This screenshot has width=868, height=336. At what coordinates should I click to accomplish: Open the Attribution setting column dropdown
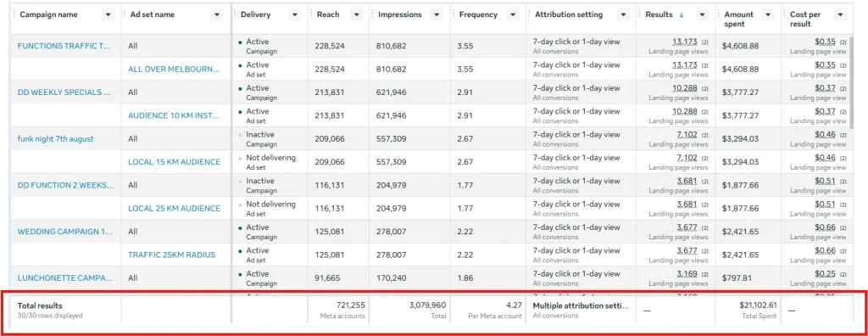pyautogui.click(x=623, y=15)
